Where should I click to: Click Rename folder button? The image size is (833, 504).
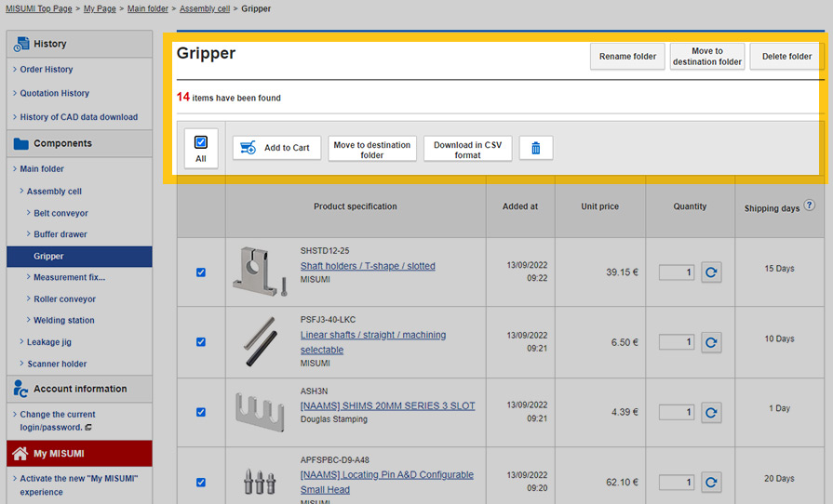pyautogui.click(x=627, y=57)
